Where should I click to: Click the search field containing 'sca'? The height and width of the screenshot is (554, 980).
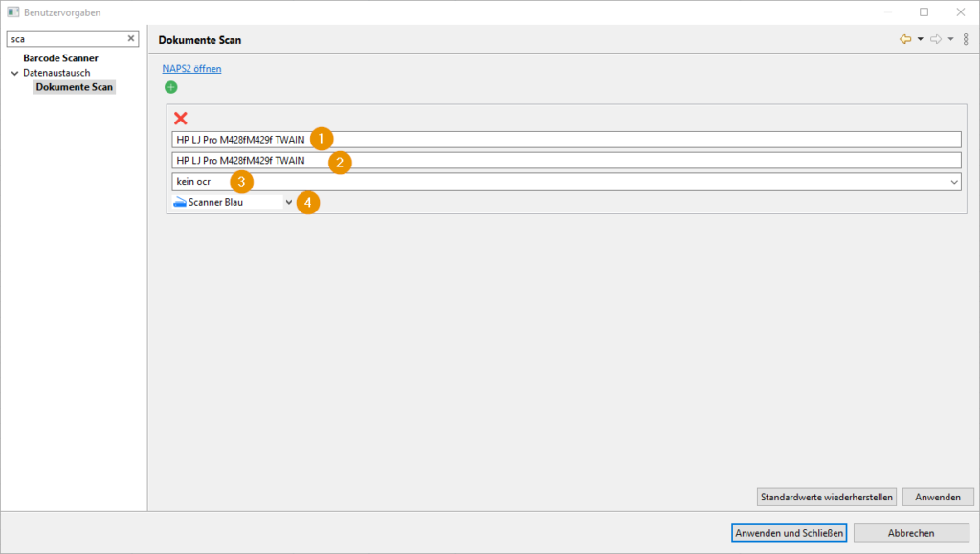(x=65, y=39)
